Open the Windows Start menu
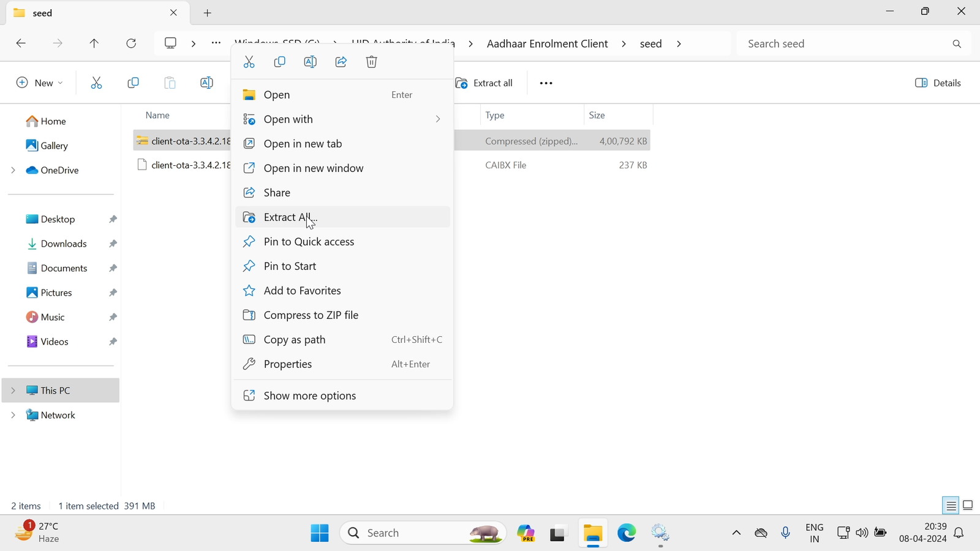The image size is (980, 551). coord(319,533)
